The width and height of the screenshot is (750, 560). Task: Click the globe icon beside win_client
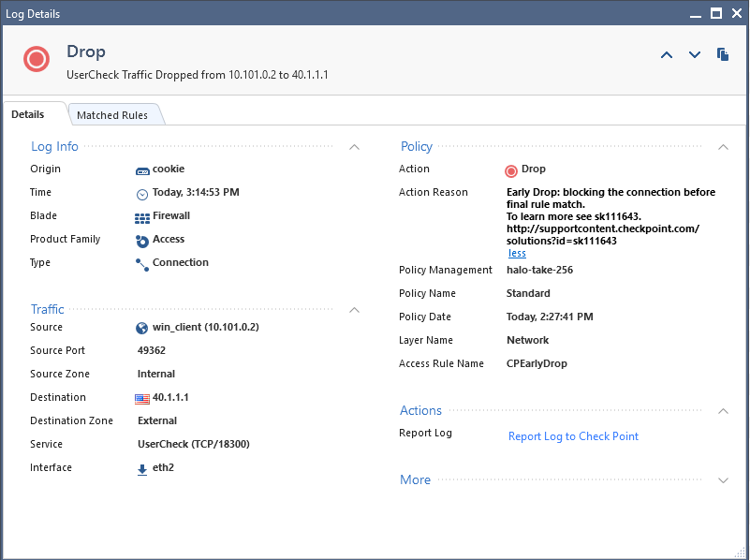pos(141,327)
